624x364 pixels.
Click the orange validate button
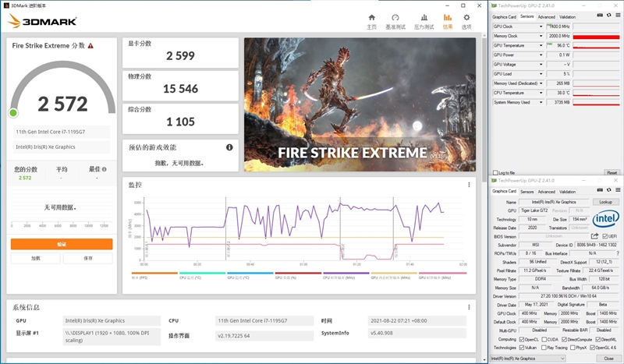pyautogui.click(x=62, y=244)
